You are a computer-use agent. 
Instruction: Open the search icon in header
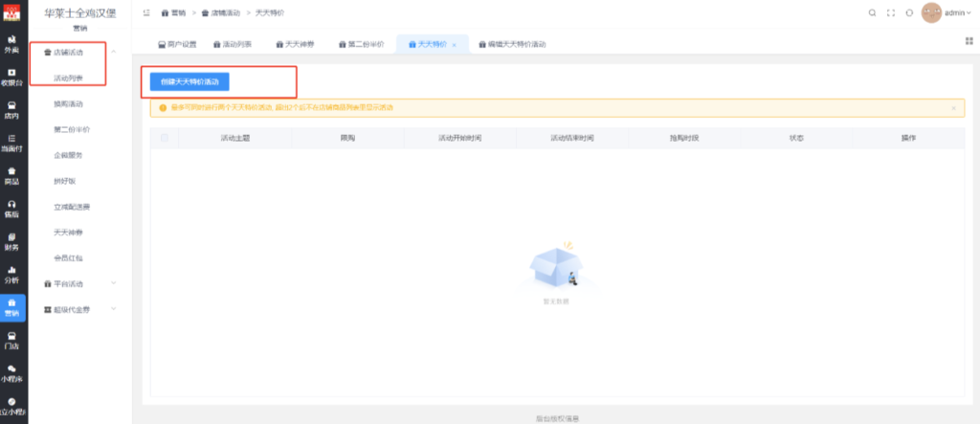(x=873, y=12)
